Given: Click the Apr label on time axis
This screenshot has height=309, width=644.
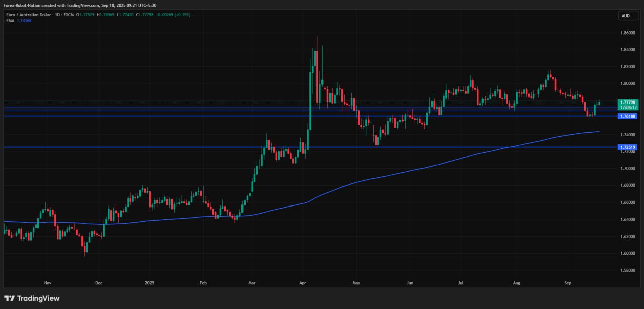Looking at the screenshot, I should (x=303, y=283).
